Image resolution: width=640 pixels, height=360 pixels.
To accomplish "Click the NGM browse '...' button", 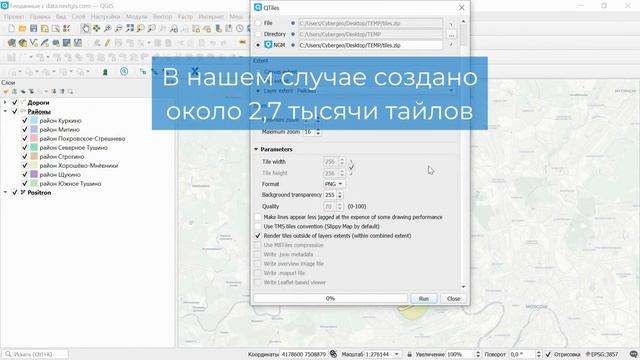I will [x=451, y=35].
